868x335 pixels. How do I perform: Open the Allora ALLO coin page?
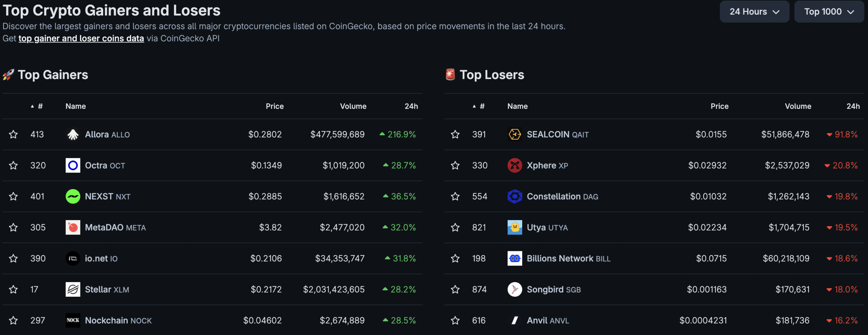tap(107, 135)
